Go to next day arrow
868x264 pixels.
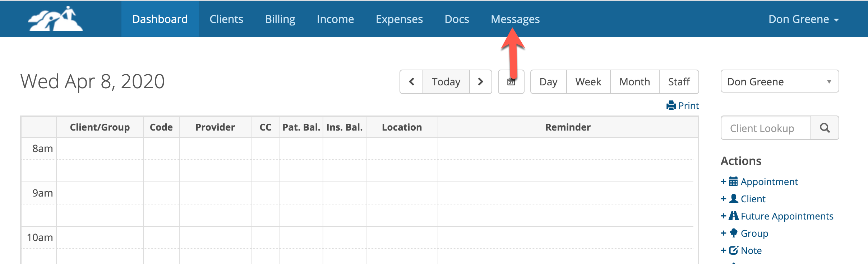[480, 82]
